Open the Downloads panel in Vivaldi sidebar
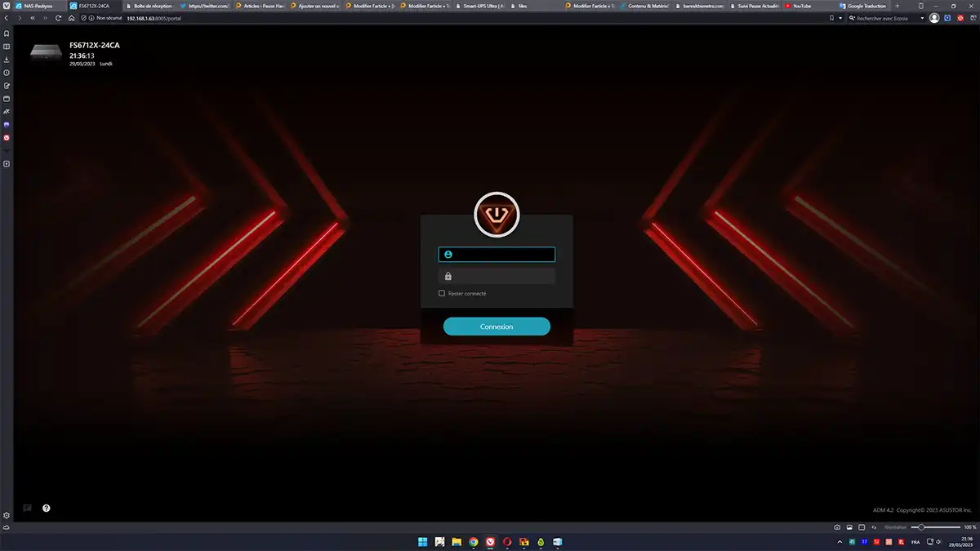Viewport: 980px width, 551px height. [7, 60]
